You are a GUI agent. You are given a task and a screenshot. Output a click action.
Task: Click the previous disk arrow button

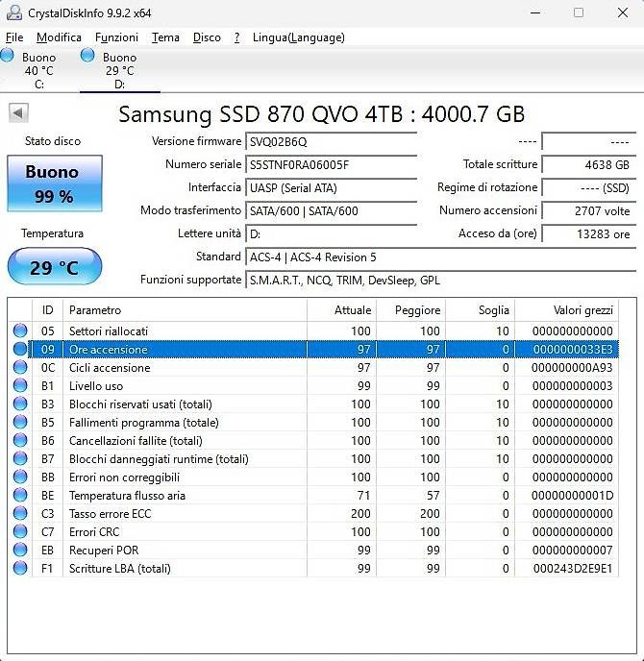pos(18,113)
